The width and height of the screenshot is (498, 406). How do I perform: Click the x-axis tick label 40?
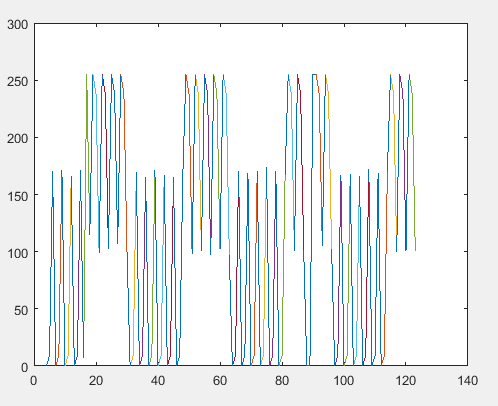coord(158,380)
